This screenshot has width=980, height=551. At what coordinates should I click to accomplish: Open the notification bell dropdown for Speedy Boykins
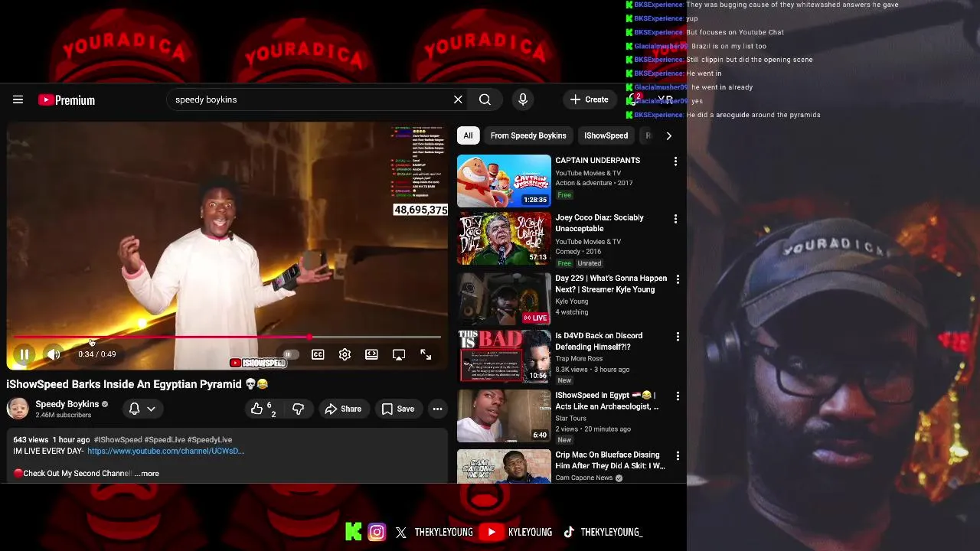pos(142,409)
